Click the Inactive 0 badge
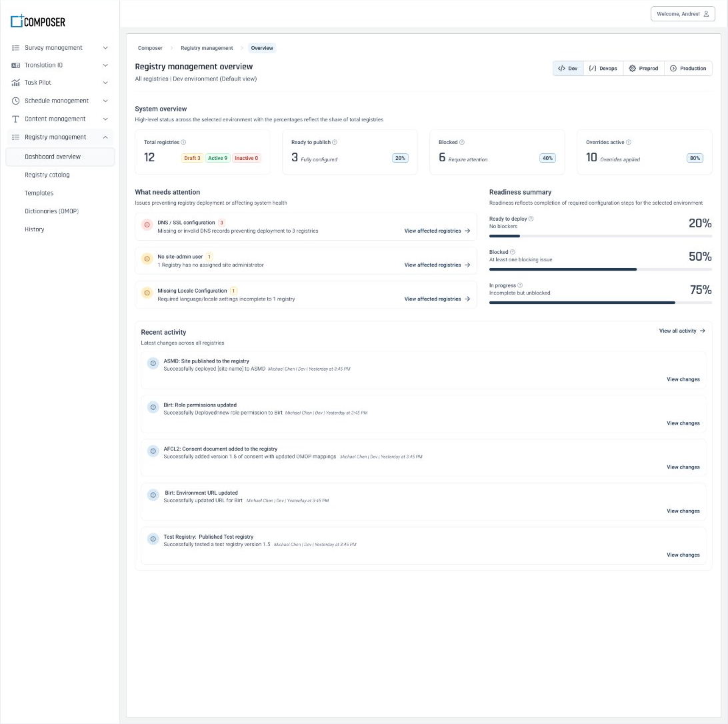 tap(246, 159)
